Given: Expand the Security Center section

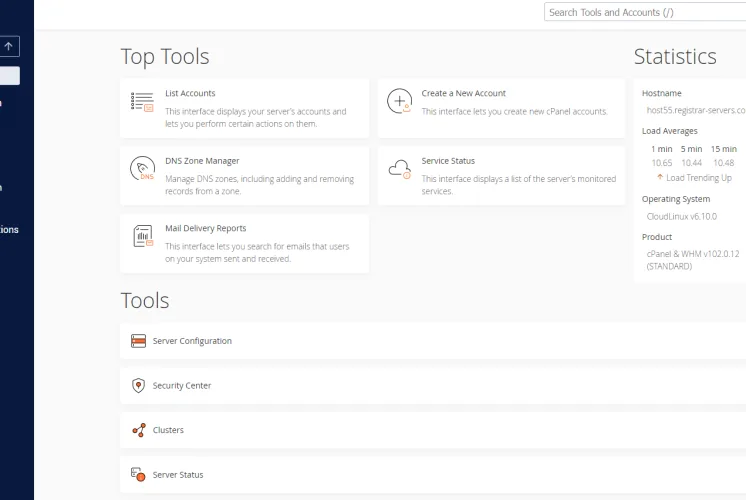Looking at the screenshot, I should point(433,386).
